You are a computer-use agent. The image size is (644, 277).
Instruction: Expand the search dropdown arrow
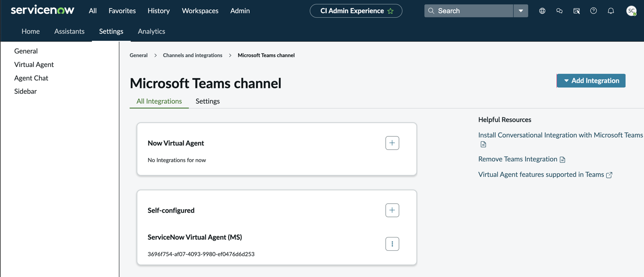(521, 11)
